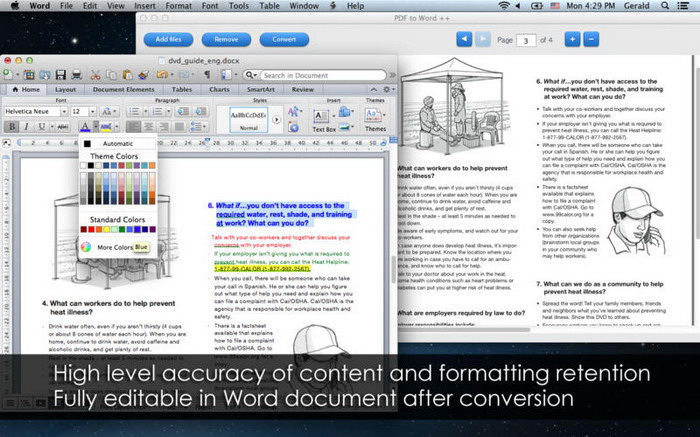Image resolution: width=700 pixels, height=437 pixels.
Task: Toggle justify text alignment button
Action: pyautogui.click(x=179, y=127)
